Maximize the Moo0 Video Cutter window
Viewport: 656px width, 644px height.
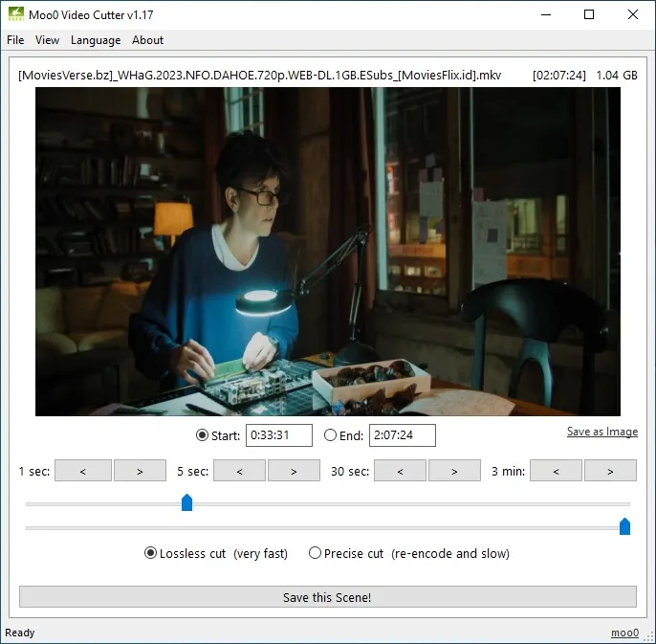[589, 14]
